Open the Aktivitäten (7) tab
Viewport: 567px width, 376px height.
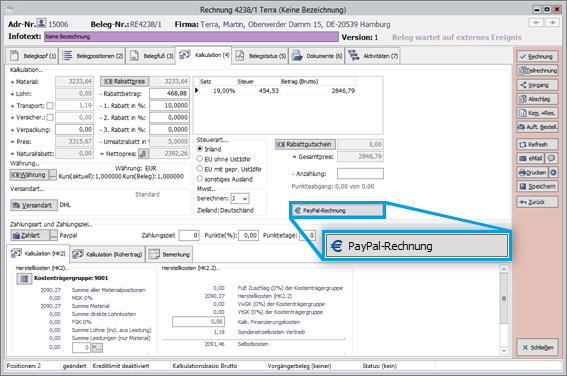tap(373, 56)
